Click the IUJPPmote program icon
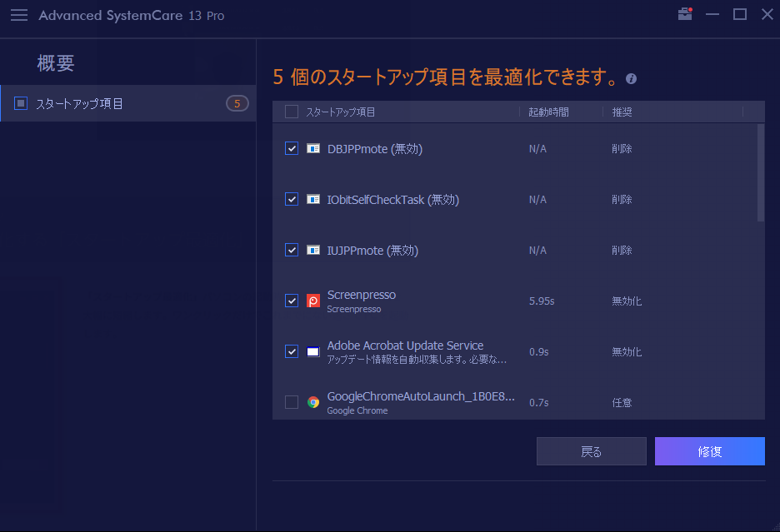This screenshot has width=780, height=532. (312, 250)
